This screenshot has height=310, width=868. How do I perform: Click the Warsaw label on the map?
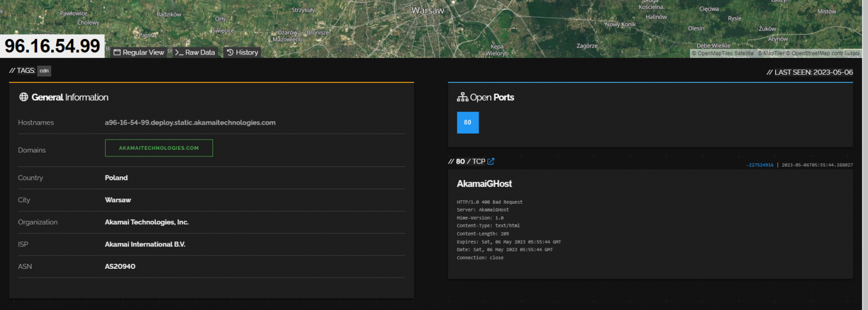click(428, 11)
